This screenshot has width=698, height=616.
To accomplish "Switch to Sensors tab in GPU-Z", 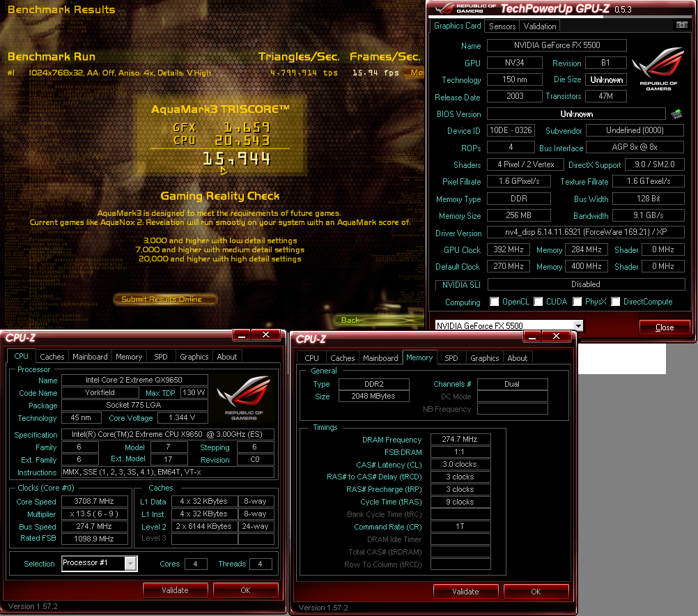I will point(502,26).
